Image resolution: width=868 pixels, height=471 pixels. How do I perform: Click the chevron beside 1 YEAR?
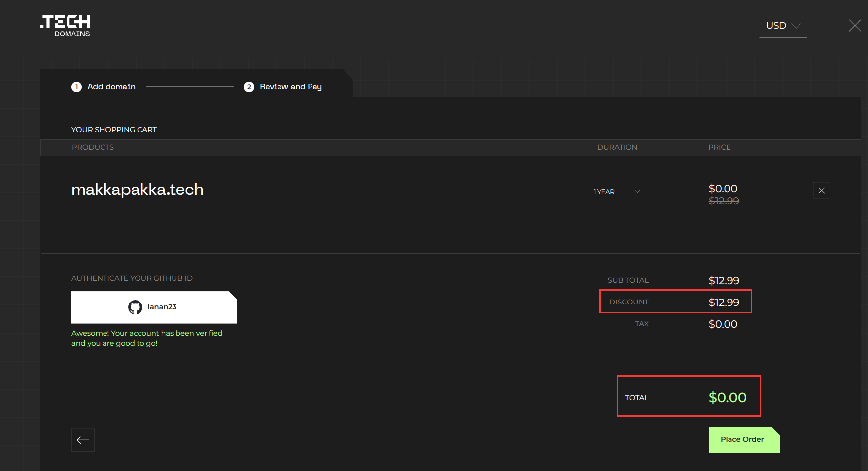[637, 192]
